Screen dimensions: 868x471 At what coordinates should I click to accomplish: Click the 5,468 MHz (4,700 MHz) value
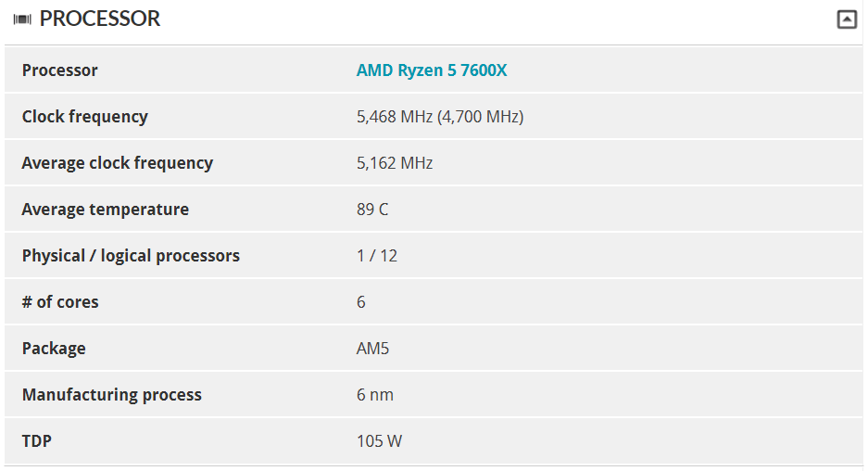point(440,117)
